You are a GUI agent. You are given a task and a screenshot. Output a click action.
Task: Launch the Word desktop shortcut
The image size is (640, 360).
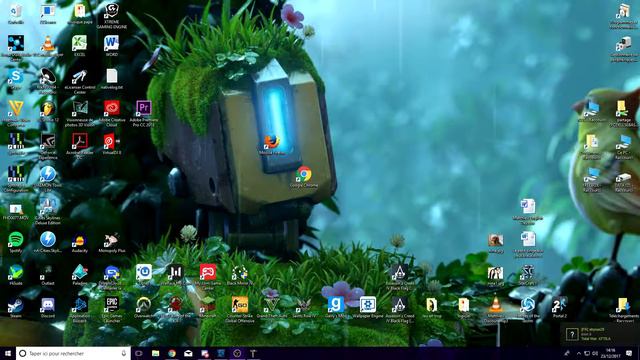point(111,46)
